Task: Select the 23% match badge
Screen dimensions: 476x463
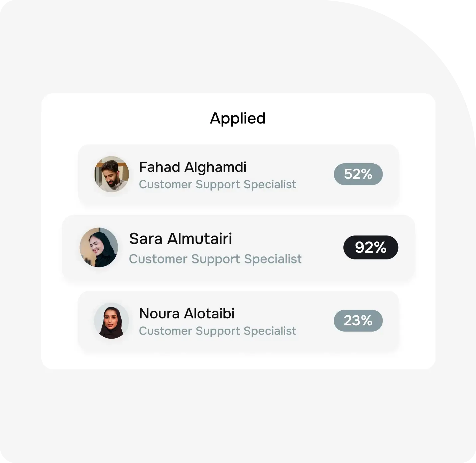Action: click(x=358, y=320)
